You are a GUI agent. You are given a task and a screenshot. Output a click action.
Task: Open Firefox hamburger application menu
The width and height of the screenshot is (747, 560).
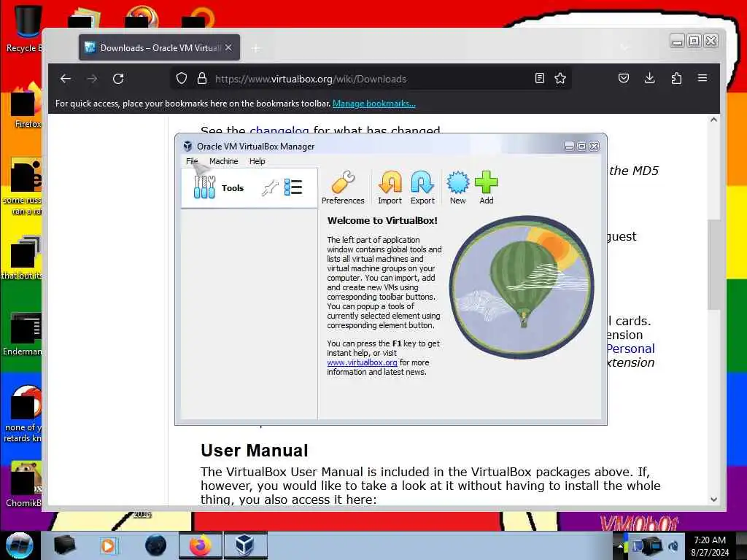pos(703,78)
